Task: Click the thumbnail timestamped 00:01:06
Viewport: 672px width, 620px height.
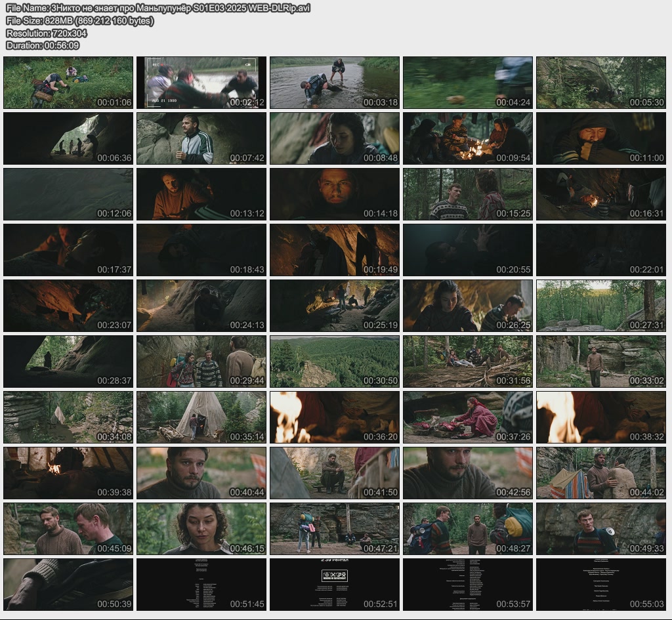Action: 68,83
